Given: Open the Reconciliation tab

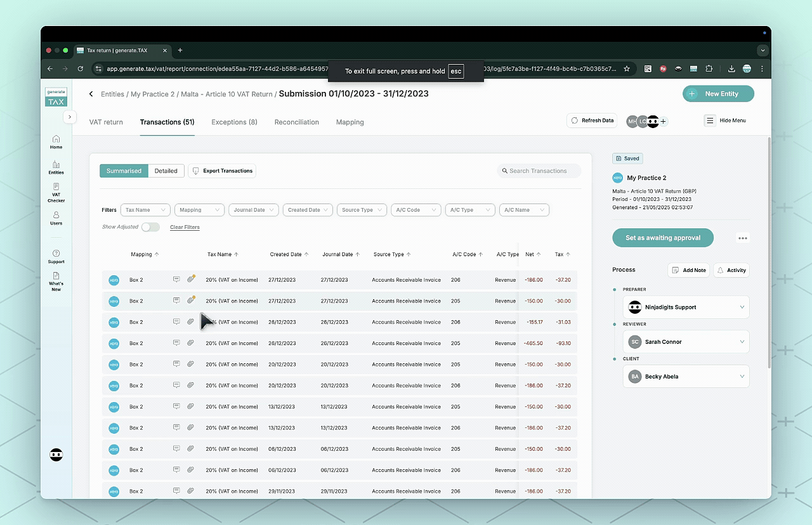Looking at the screenshot, I should tap(296, 122).
